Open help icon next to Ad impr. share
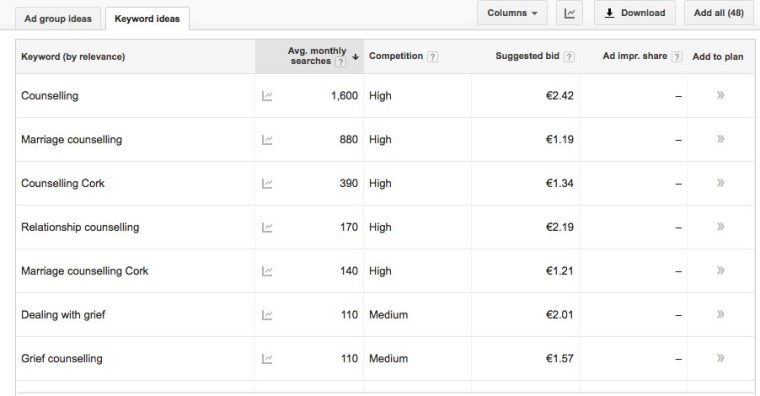Image resolution: width=760 pixels, height=396 pixels. pos(677,57)
